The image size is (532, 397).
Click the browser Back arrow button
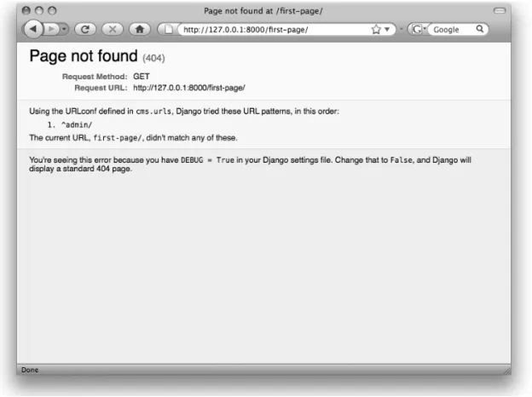(x=33, y=29)
